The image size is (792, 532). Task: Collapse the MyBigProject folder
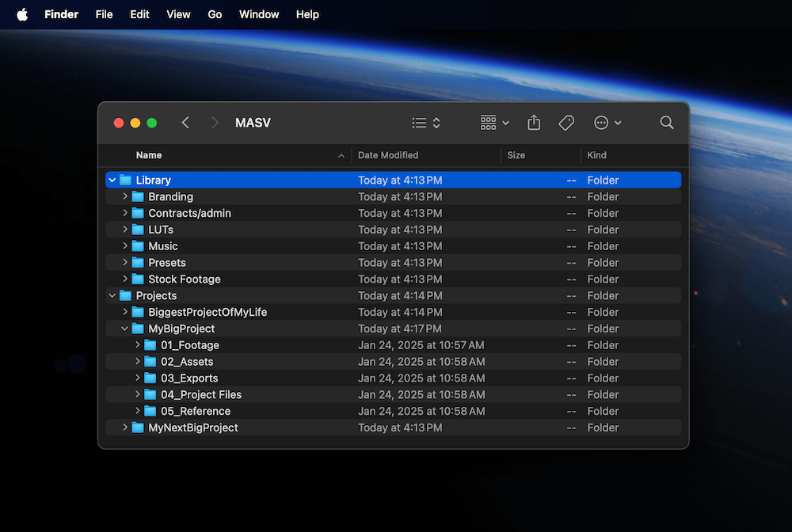tap(125, 329)
